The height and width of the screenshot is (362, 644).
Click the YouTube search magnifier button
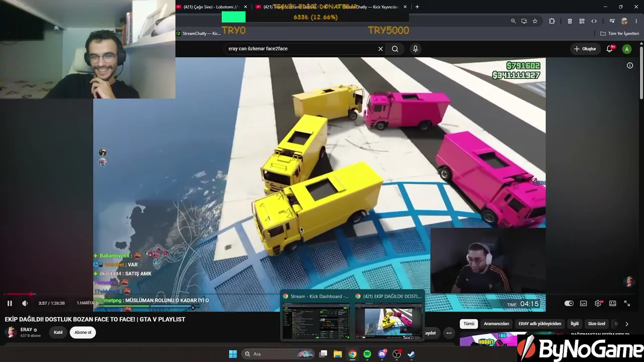point(395,49)
